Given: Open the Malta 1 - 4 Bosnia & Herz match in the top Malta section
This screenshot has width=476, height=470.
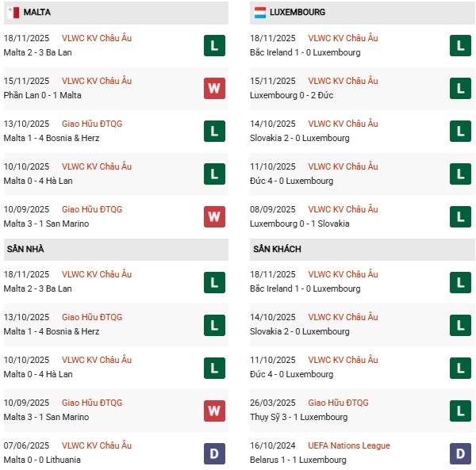Looking at the screenshot, I should pyautogui.click(x=52, y=138).
